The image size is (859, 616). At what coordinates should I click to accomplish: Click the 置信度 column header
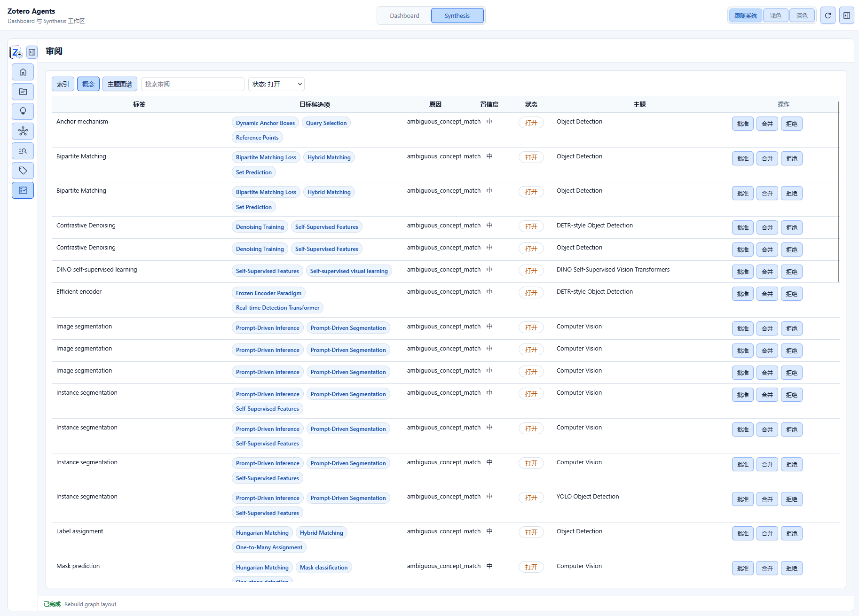click(x=489, y=104)
